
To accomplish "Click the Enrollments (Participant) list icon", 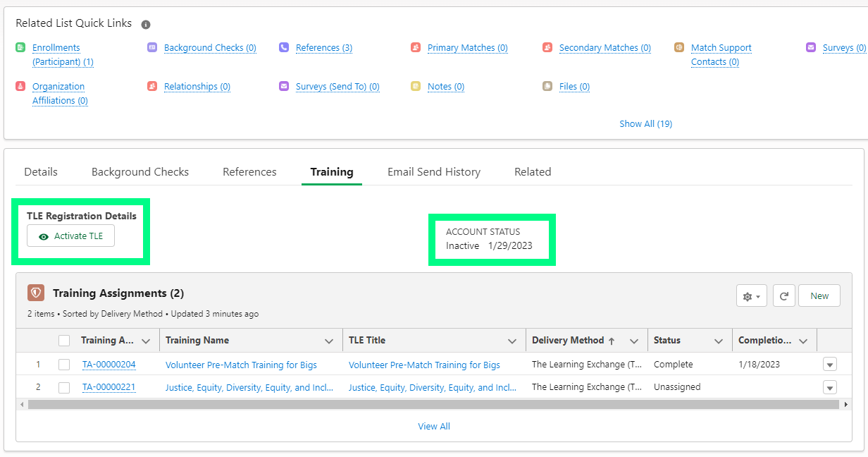I will 20,48.
